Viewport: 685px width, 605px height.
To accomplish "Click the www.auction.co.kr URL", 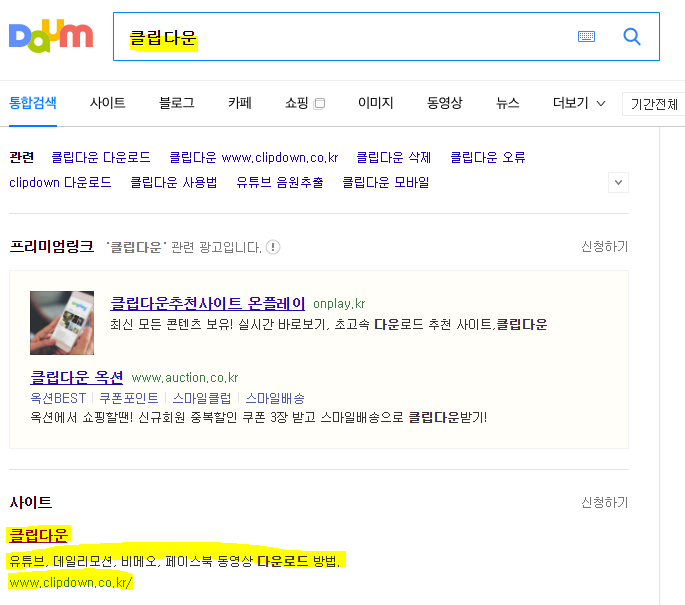I will point(185,377).
